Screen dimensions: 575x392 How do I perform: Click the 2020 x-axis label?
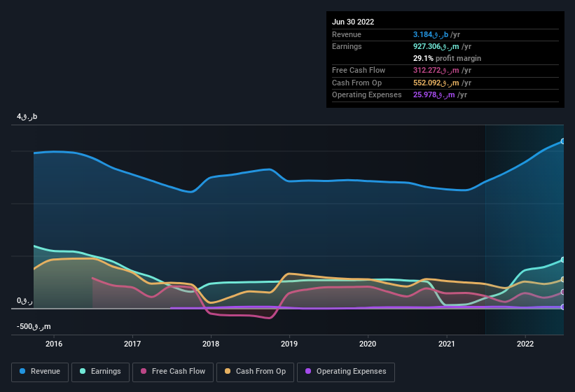368,344
